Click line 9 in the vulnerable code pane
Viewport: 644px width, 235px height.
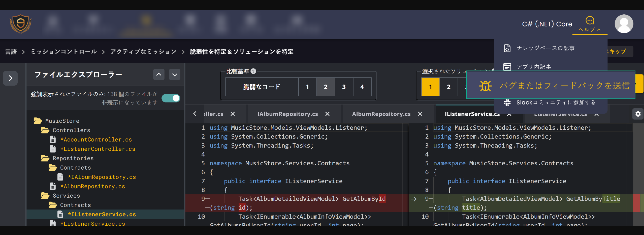coord(297,203)
